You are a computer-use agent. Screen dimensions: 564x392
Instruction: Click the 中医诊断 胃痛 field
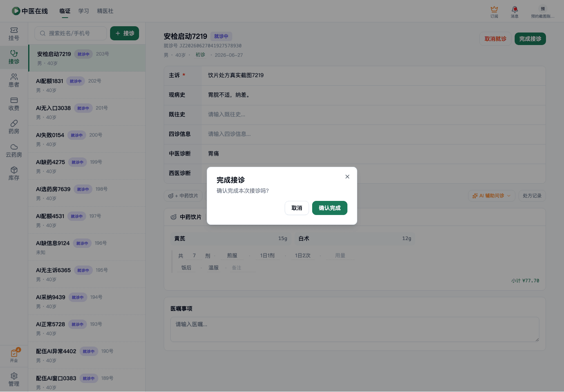pyautogui.click(x=374, y=154)
